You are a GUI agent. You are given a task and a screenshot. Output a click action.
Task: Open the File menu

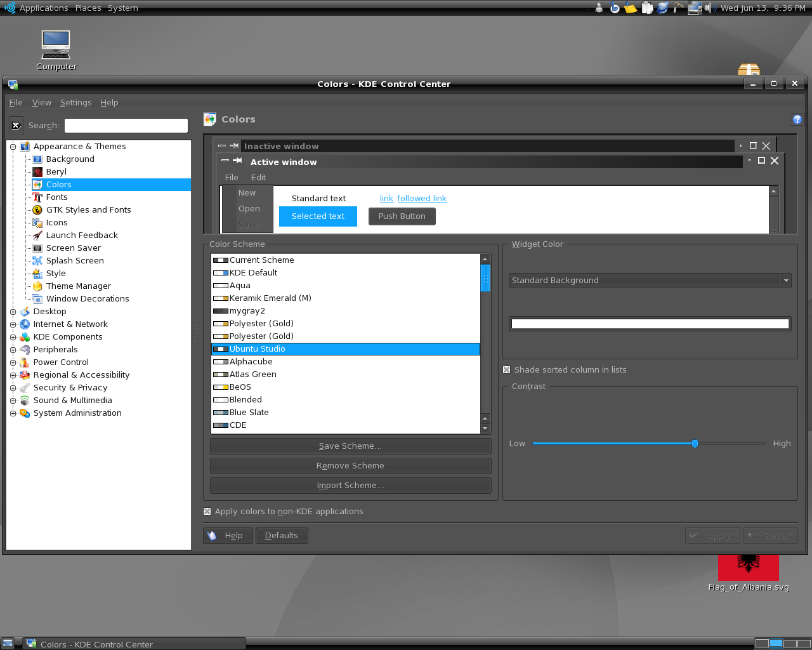[16, 103]
